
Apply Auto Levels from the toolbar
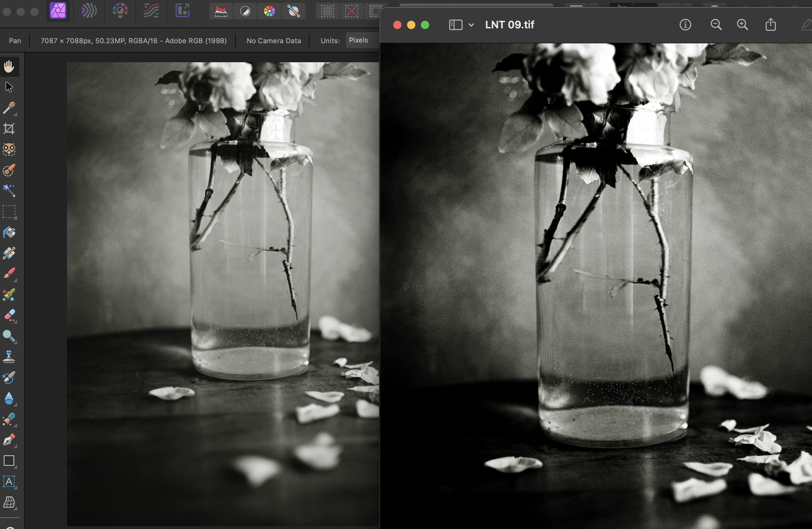[221, 11]
